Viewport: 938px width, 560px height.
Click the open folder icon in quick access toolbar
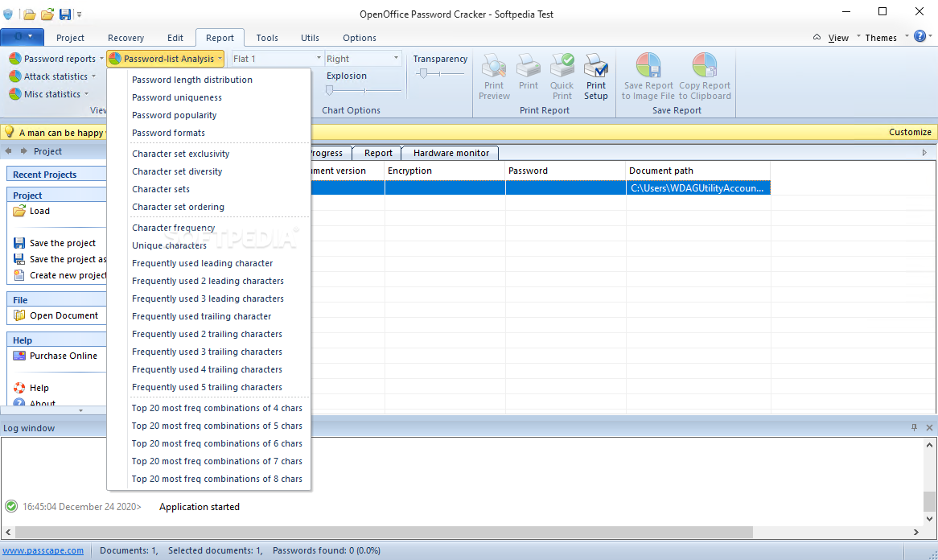(x=29, y=14)
